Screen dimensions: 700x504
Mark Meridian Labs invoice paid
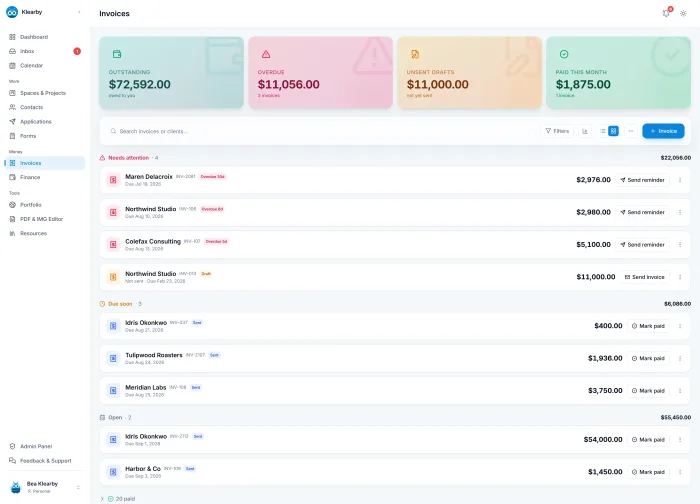click(x=648, y=391)
